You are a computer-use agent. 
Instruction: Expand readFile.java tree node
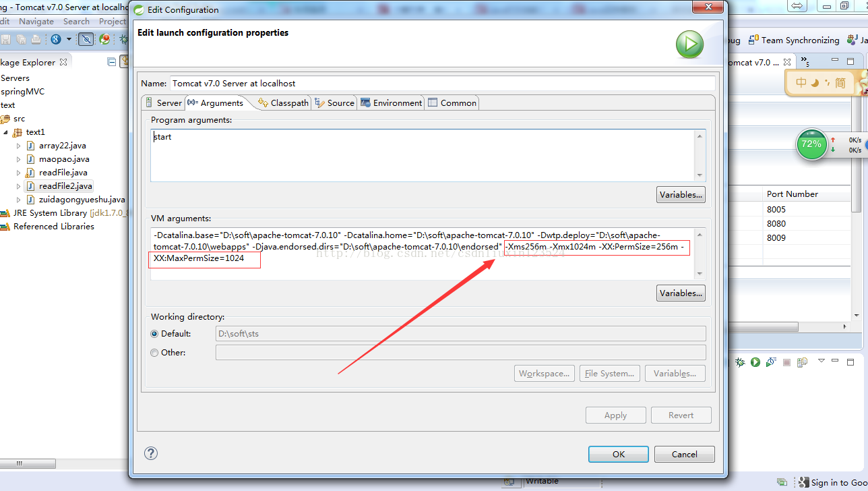19,173
